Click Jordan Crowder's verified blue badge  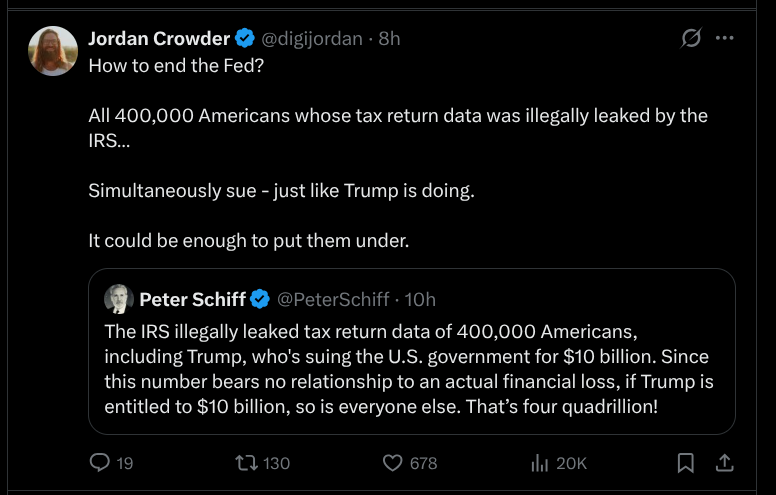coord(245,39)
